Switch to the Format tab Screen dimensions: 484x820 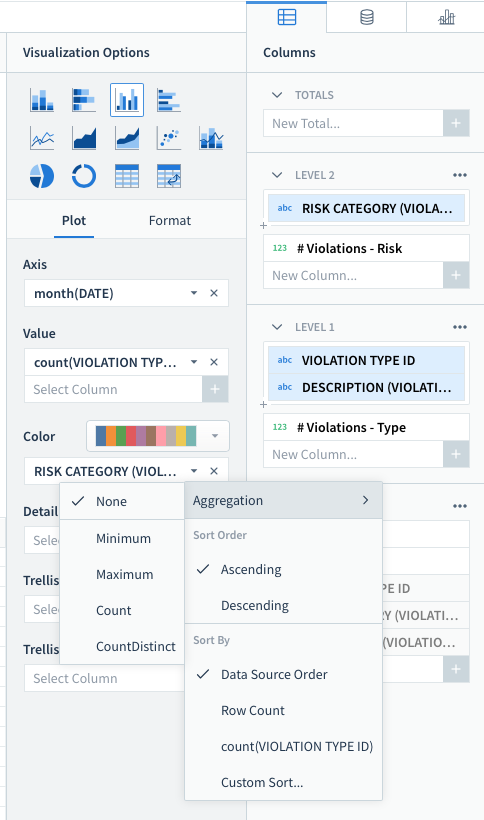tap(170, 221)
